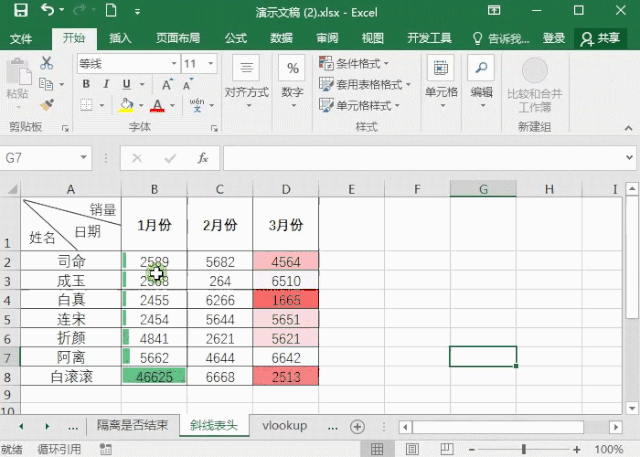Viewport: 640px width, 457px height.
Task: Switch to the 开发工具 Developer tab
Action: point(429,38)
